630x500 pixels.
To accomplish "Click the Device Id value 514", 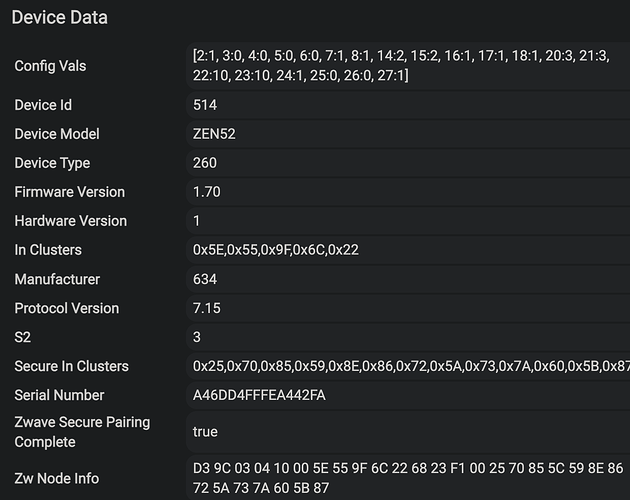I will 205,105.
